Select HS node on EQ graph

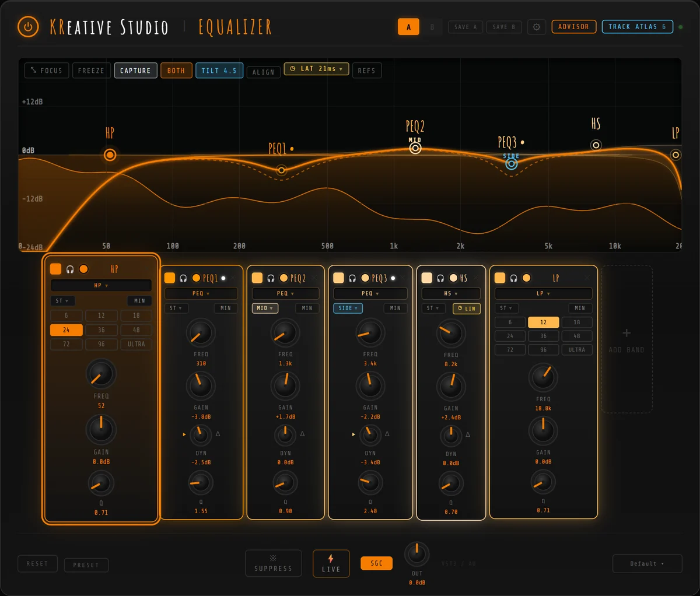click(596, 145)
